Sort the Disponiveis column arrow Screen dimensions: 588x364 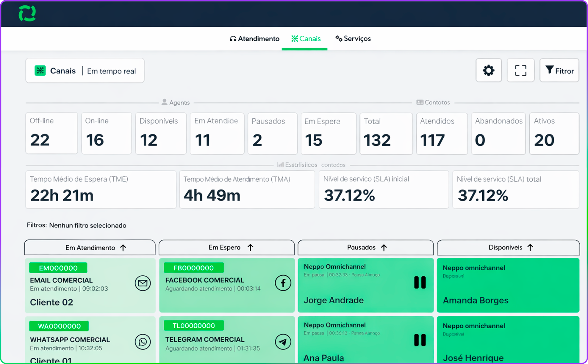coord(530,247)
